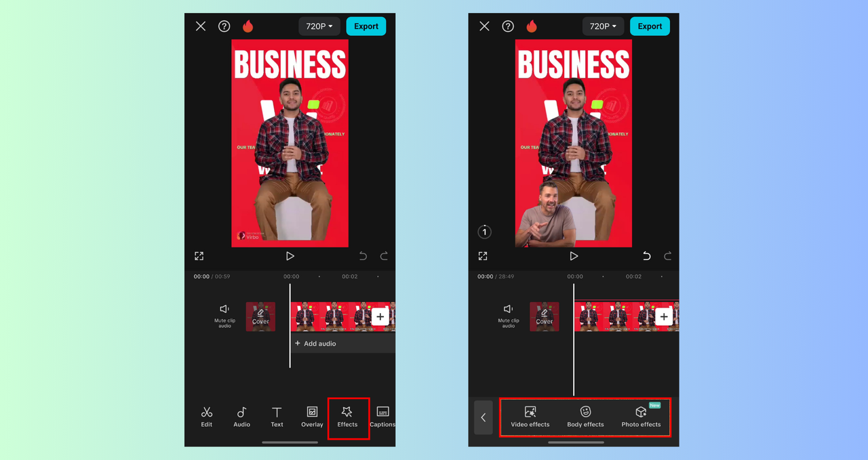Edit the Cover thumbnail in right screen
This screenshot has width=868, height=460.
(x=544, y=316)
